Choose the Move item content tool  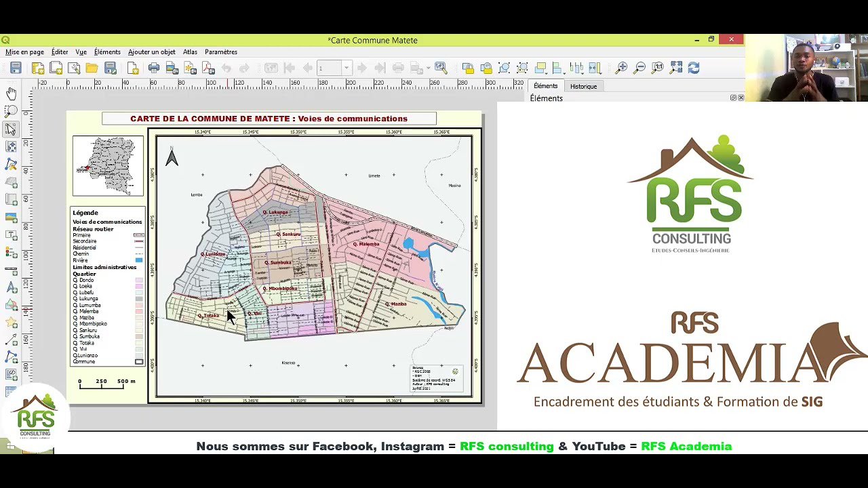pos(11,146)
